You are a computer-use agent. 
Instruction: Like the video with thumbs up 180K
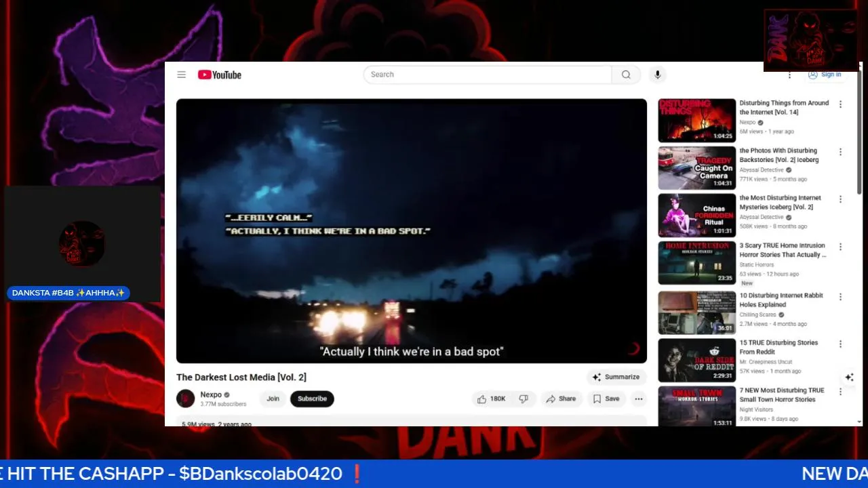click(492, 399)
